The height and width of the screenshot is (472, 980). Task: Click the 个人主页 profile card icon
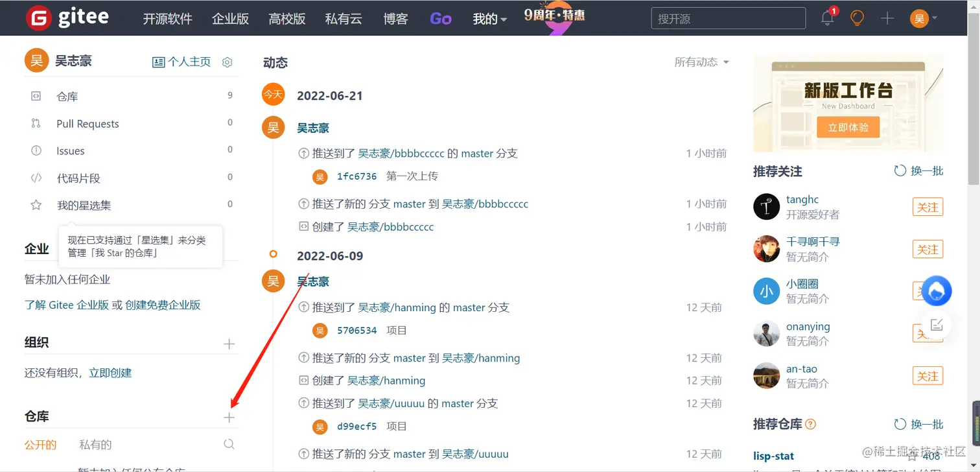coord(158,62)
